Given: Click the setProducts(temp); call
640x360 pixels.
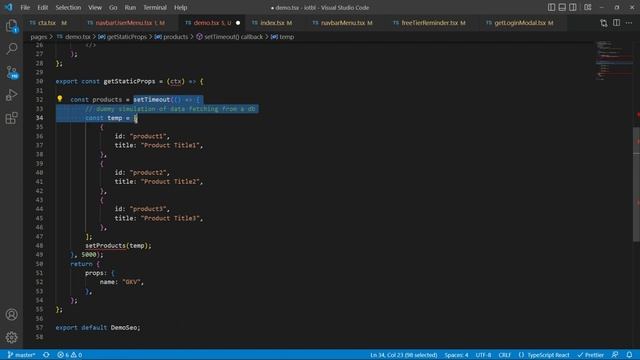Looking at the screenshot, I should coord(118,246).
